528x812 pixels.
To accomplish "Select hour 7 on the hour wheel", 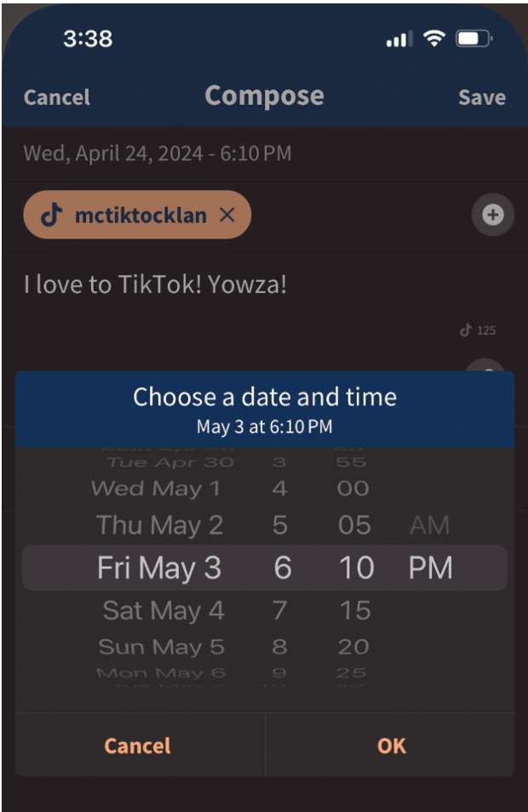I will click(281, 610).
